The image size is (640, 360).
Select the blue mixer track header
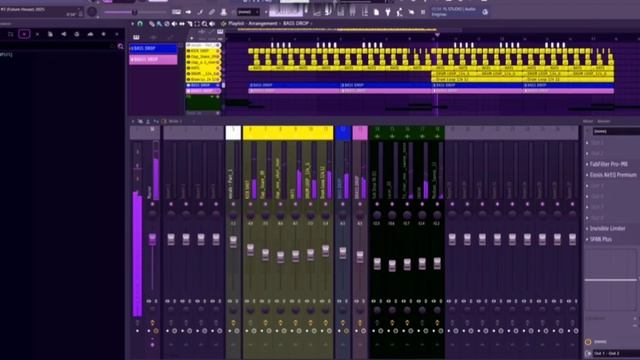point(343,133)
